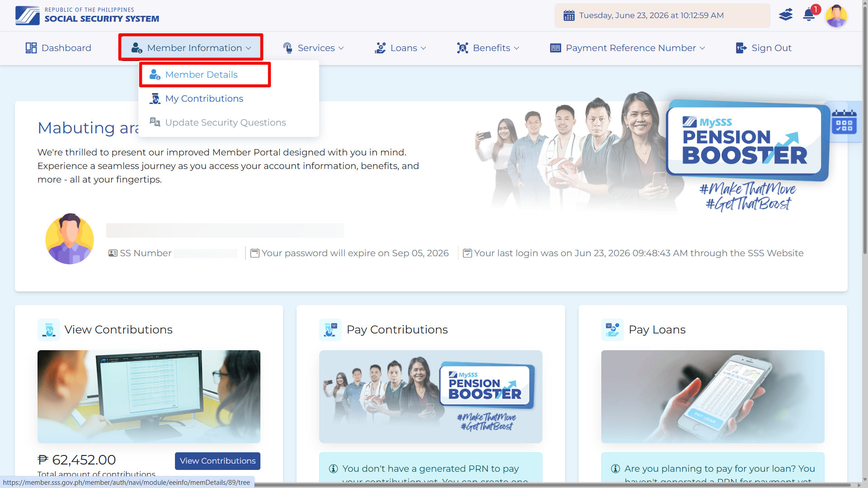The height and width of the screenshot is (488, 868).
Task: Click the Pay Loans card heading
Action: pos(657,330)
